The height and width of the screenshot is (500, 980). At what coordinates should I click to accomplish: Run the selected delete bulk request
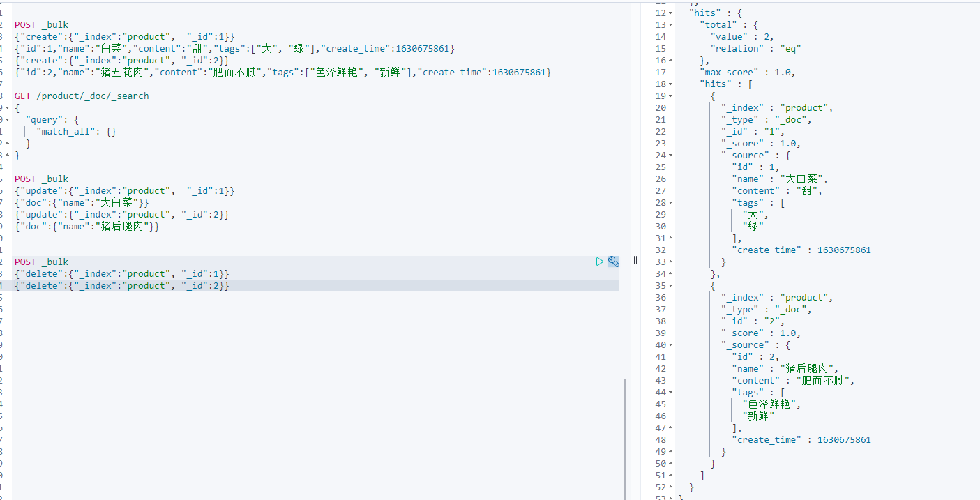[600, 262]
